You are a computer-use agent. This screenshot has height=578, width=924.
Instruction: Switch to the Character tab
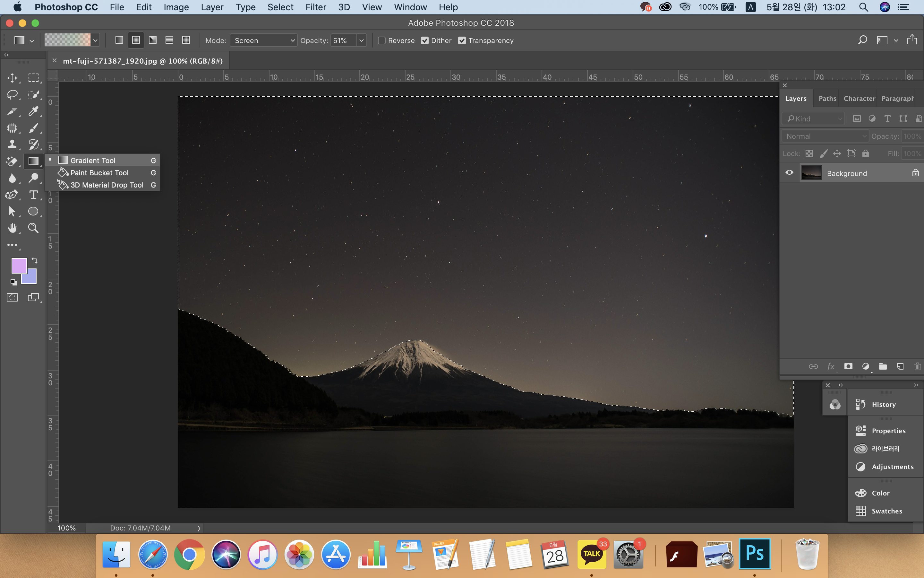click(859, 99)
